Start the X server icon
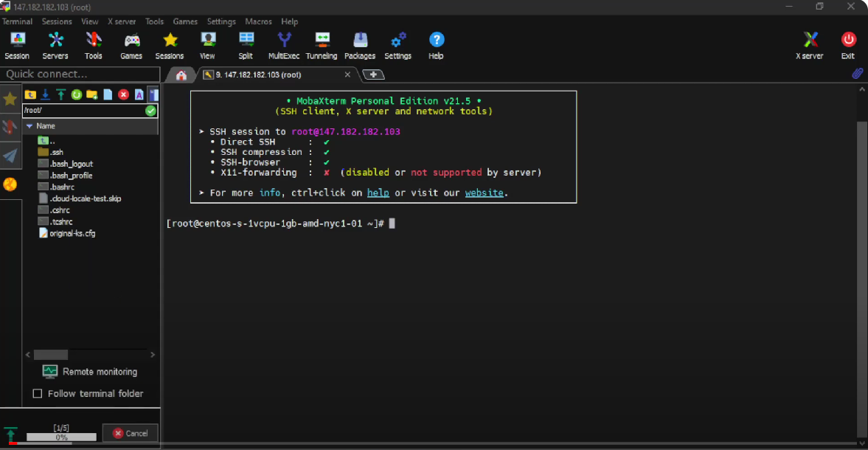 point(810,46)
